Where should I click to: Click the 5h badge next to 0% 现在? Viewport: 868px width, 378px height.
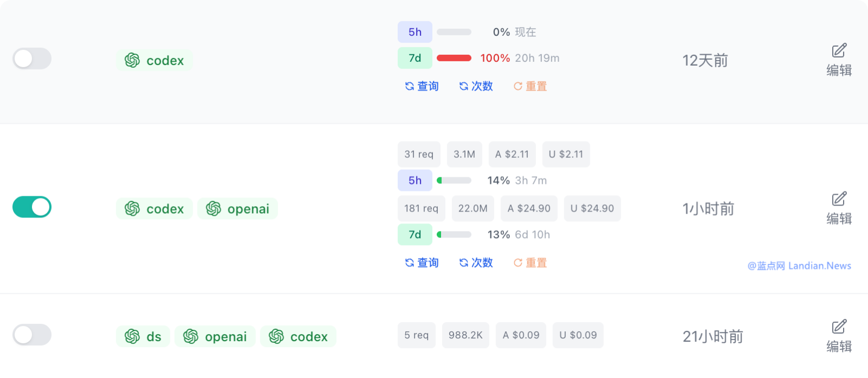pos(415,32)
